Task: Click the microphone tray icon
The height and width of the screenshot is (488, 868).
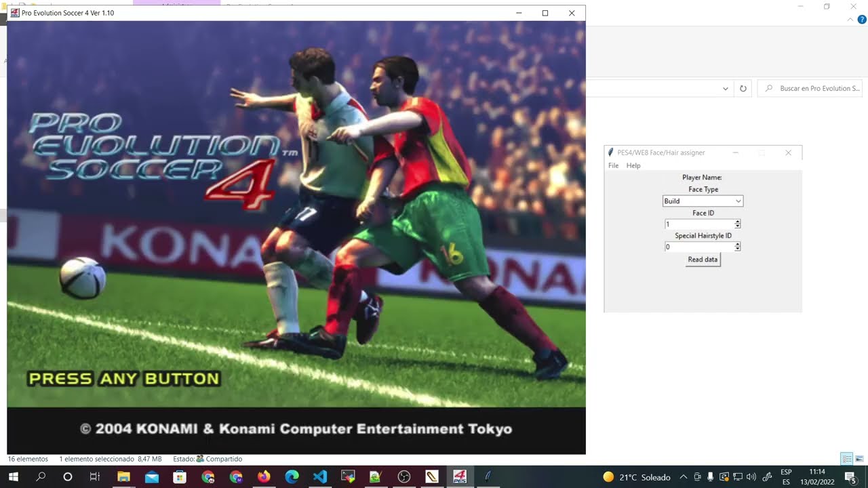Action: click(710, 477)
